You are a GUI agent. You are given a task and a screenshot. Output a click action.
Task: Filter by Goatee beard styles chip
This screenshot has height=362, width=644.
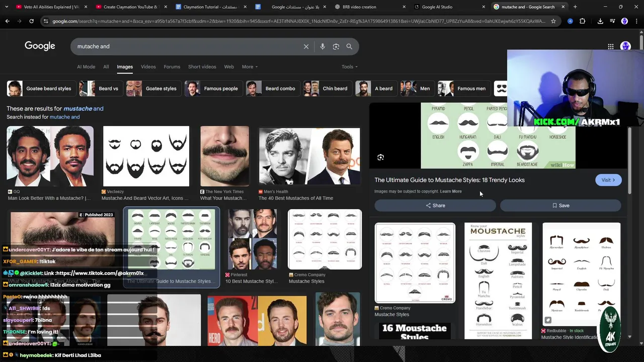[x=41, y=88]
